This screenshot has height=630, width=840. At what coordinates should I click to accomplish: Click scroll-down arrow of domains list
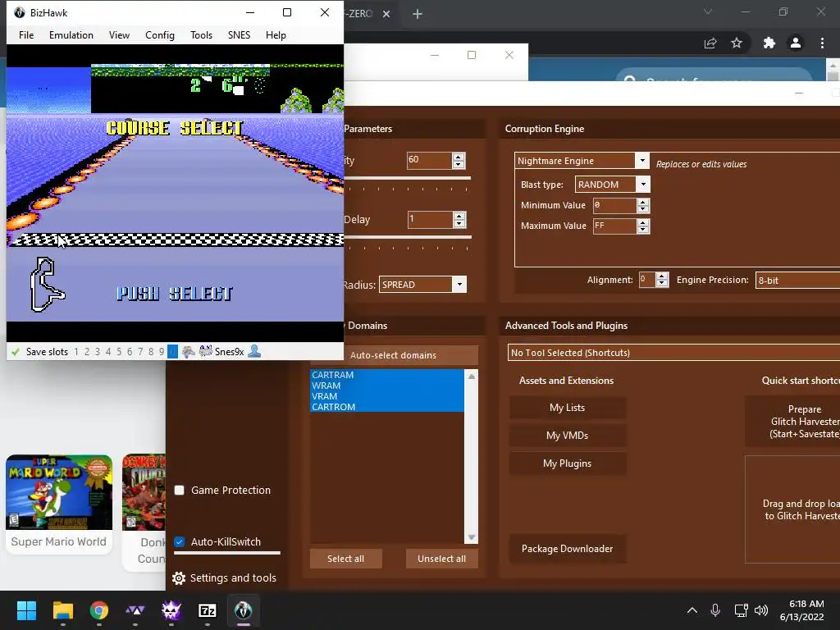pyautogui.click(x=472, y=537)
